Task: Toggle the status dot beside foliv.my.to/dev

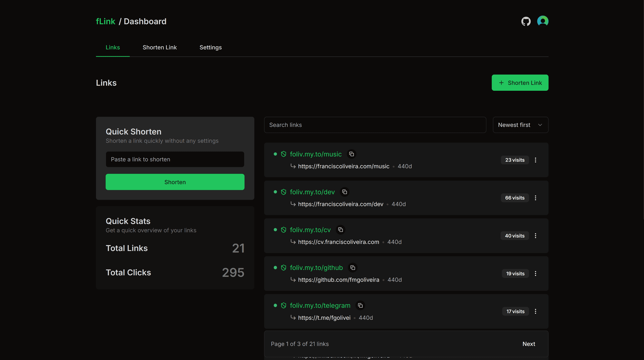Action: (x=275, y=192)
